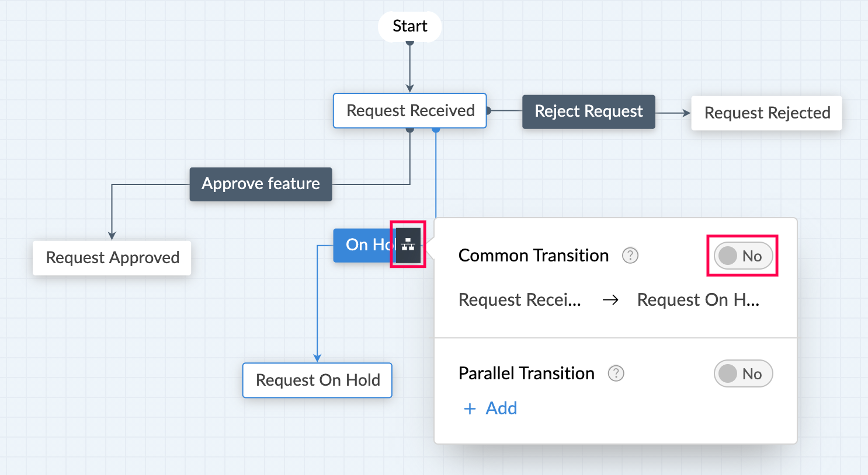Toggle the Common Transition switch
Viewport: 868px width, 475px height.
743,256
